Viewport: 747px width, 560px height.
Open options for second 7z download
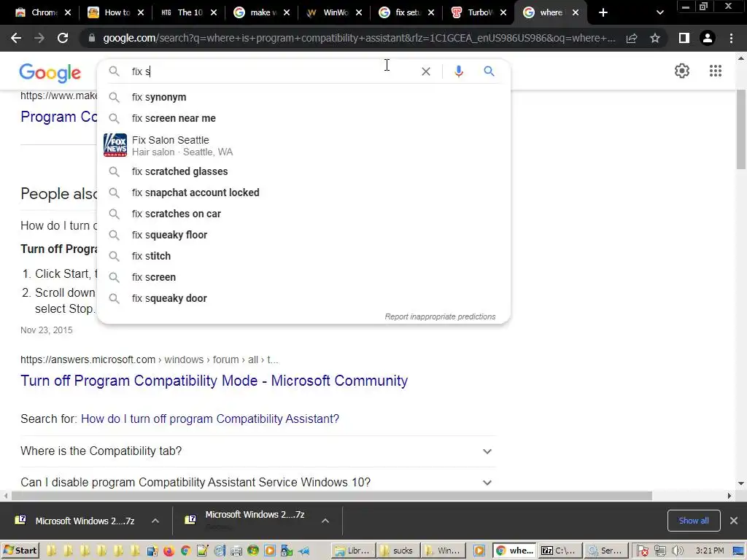tap(325, 521)
